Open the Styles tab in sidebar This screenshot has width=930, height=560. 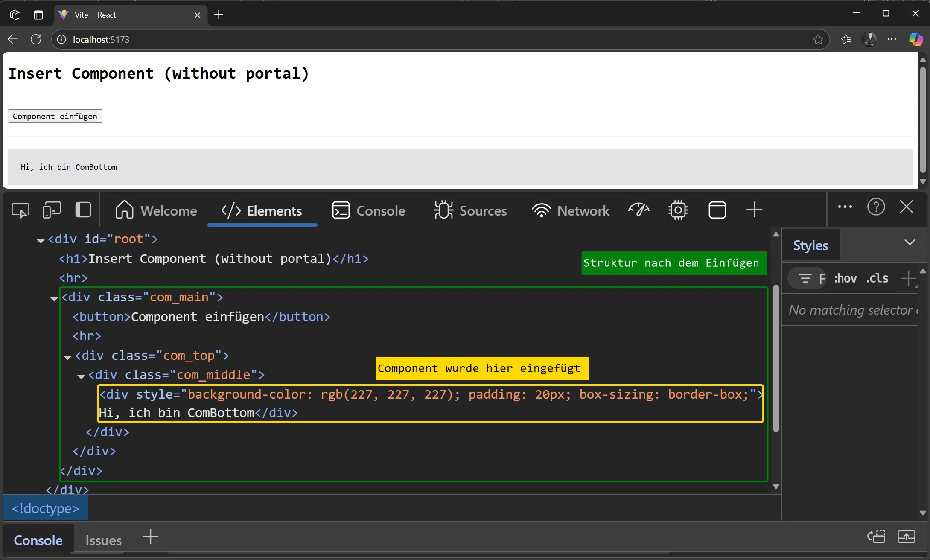[x=810, y=245]
